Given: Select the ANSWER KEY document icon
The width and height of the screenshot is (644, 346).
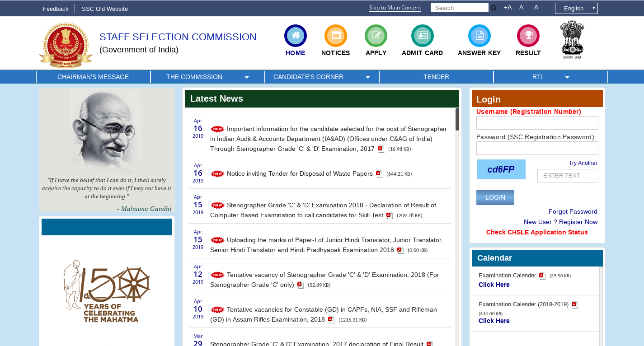Looking at the screenshot, I should click(479, 35).
